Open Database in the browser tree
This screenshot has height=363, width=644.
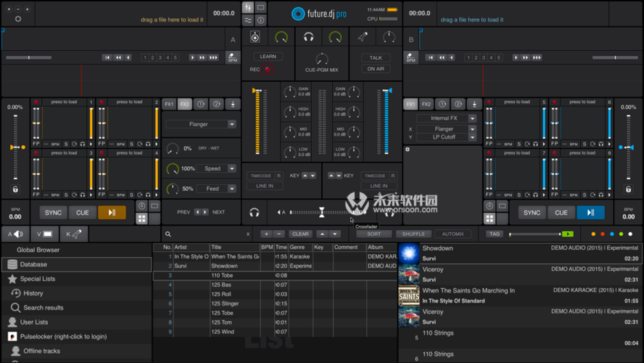(x=77, y=264)
